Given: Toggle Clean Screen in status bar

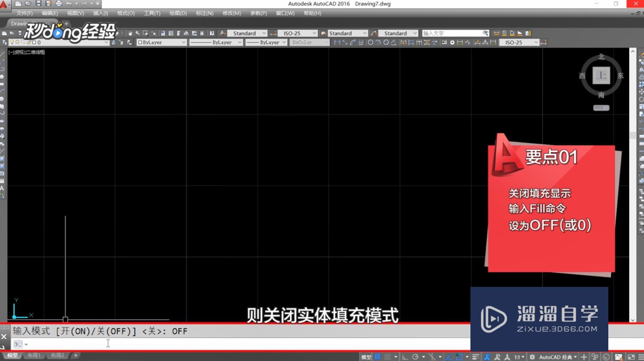Looking at the screenshot, I should tap(631, 357).
